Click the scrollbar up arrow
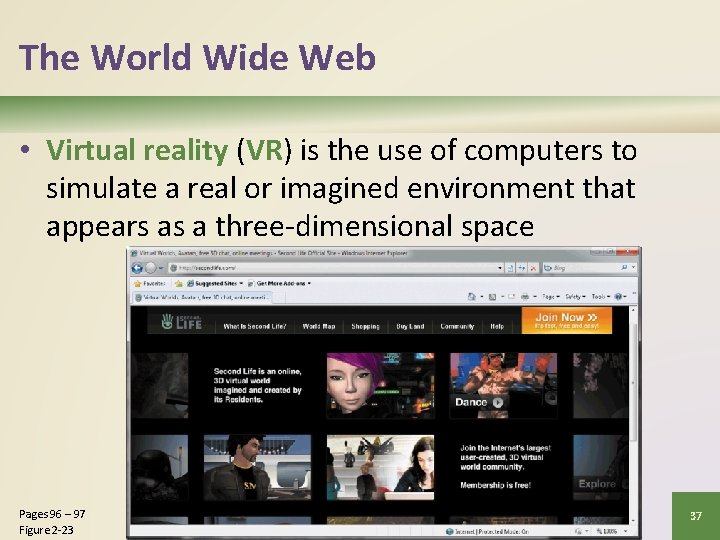The image size is (720, 540). point(633,310)
